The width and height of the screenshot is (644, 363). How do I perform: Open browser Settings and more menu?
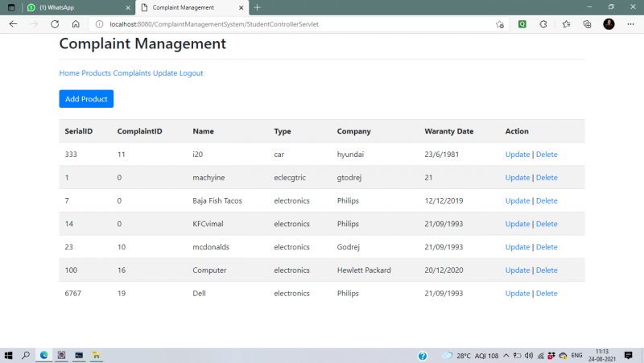click(630, 24)
